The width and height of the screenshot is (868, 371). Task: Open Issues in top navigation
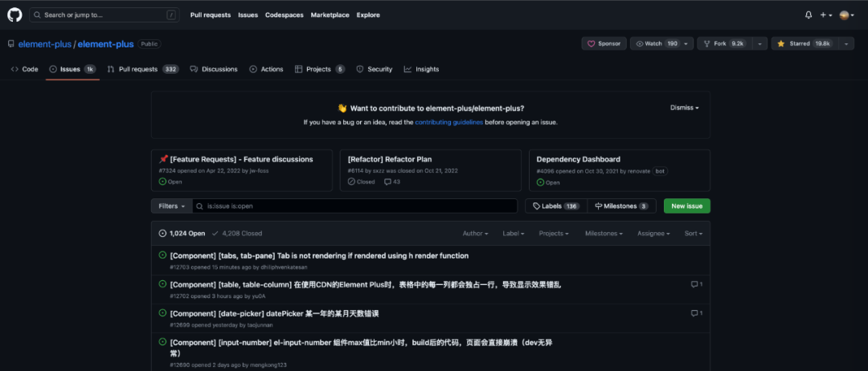coord(248,15)
